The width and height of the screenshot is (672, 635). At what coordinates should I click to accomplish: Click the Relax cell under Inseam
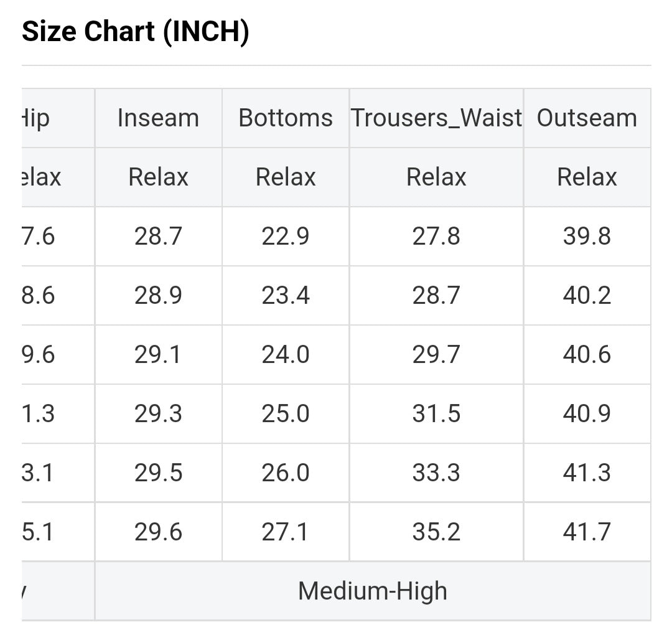point(158,177)
